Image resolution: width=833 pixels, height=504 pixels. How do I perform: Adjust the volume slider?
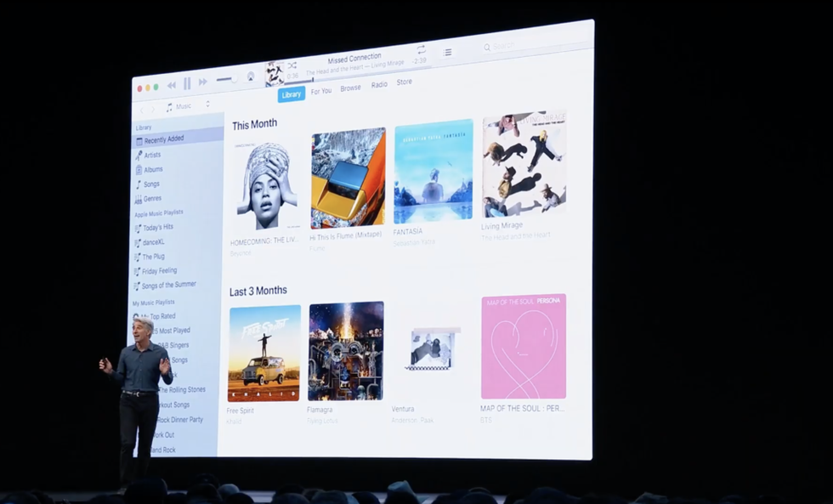[226, 79]
